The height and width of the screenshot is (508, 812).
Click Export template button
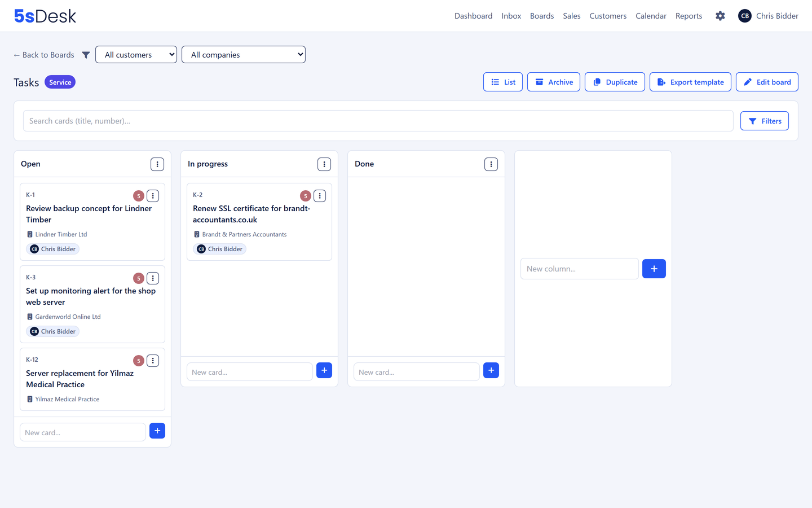point(690,82)
